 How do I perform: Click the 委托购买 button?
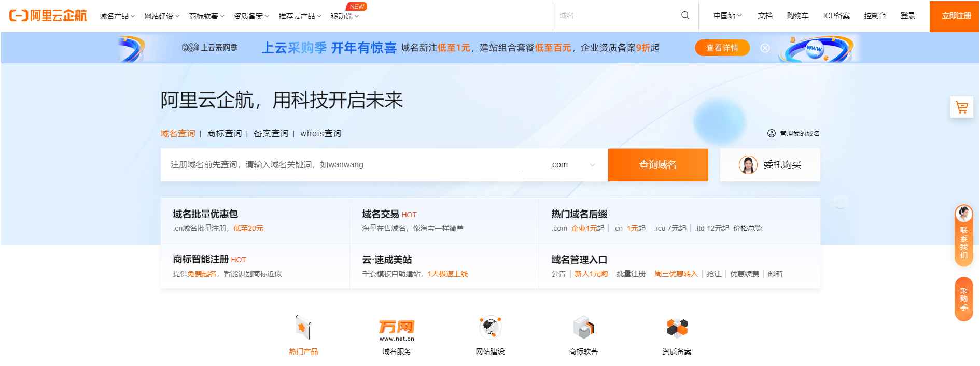coord(770,165)
